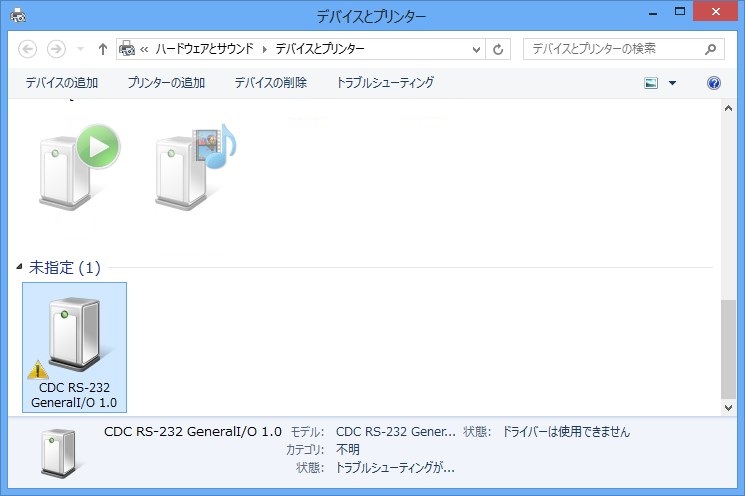Open the view options dropdown arrow
Image resolution: width=745 pixels, height=496 pixels.
coord(672,83)
